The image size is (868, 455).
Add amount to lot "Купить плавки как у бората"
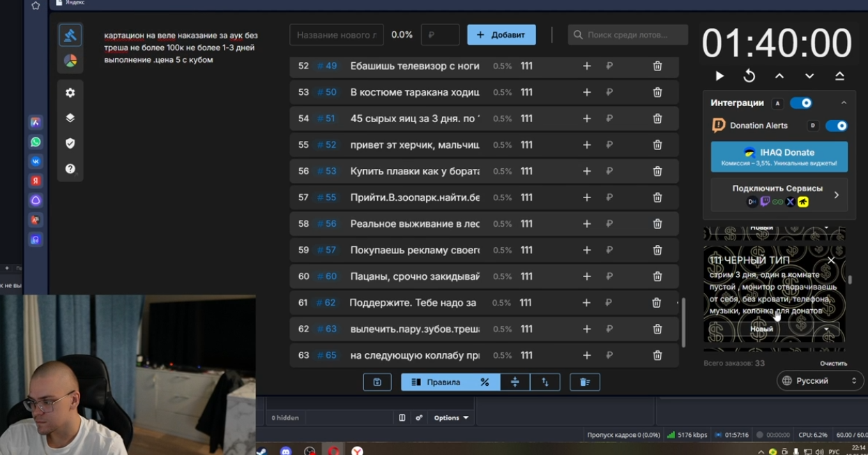coord(587,171)
